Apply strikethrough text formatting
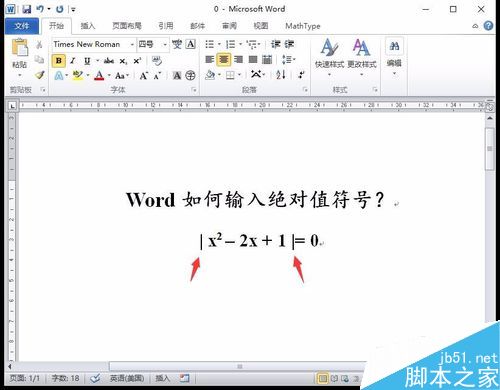This screenshot has width=500, height=390. coord(109,61)
